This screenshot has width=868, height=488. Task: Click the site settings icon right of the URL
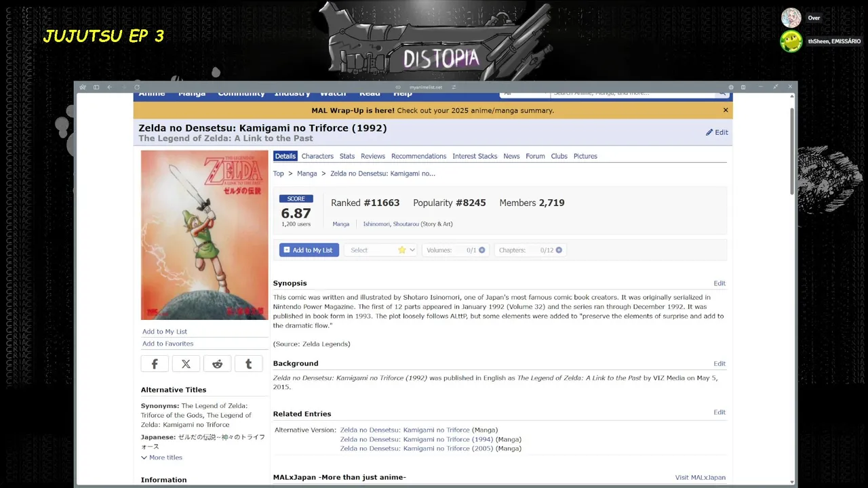pos(454,87)
